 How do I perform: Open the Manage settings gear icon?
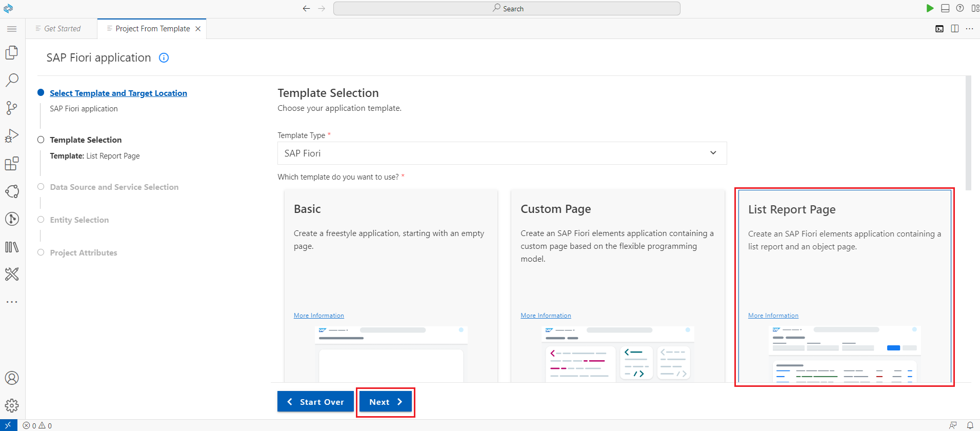click(12, 405)
